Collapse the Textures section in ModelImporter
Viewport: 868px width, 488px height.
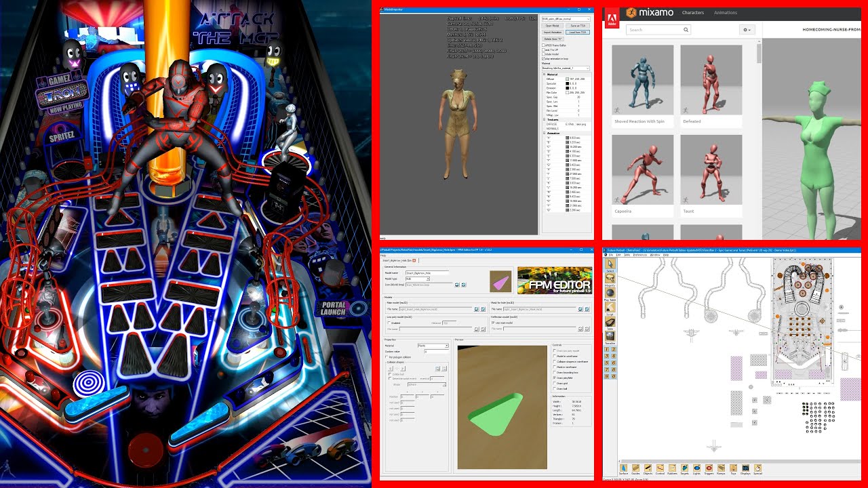[x=544, y=120]
